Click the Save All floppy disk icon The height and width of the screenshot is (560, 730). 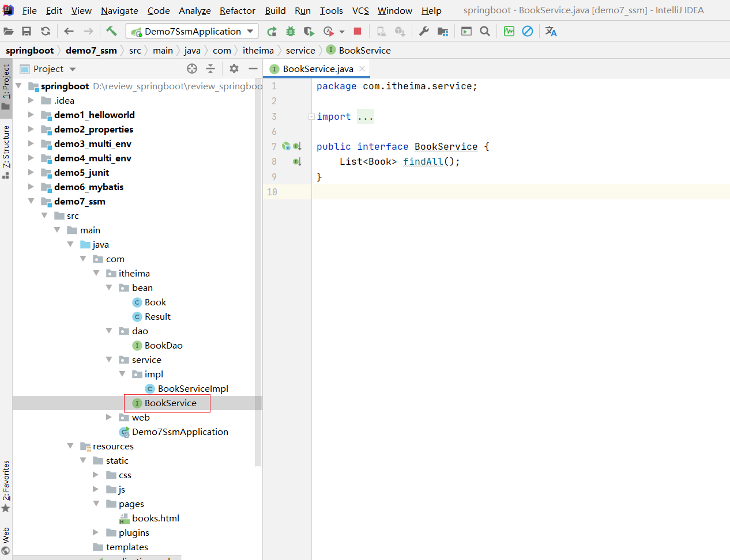[x=27, y=31]
